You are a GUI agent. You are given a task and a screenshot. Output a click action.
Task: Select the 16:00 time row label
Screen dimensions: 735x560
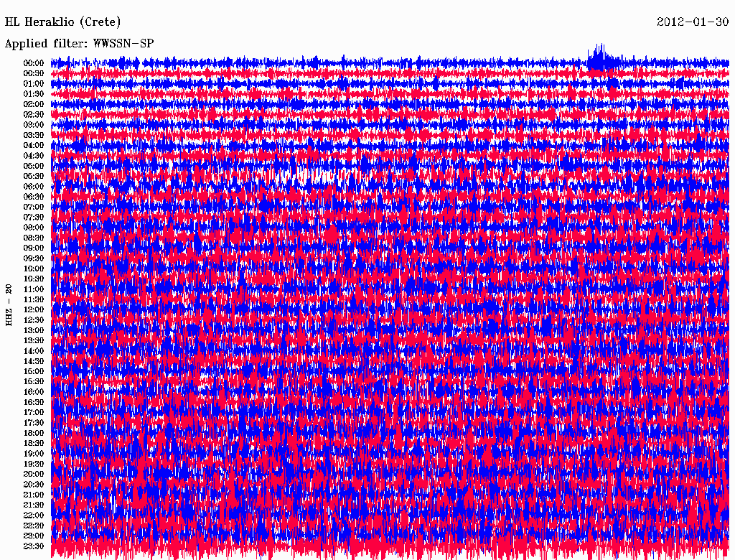[x=34, y=391]
